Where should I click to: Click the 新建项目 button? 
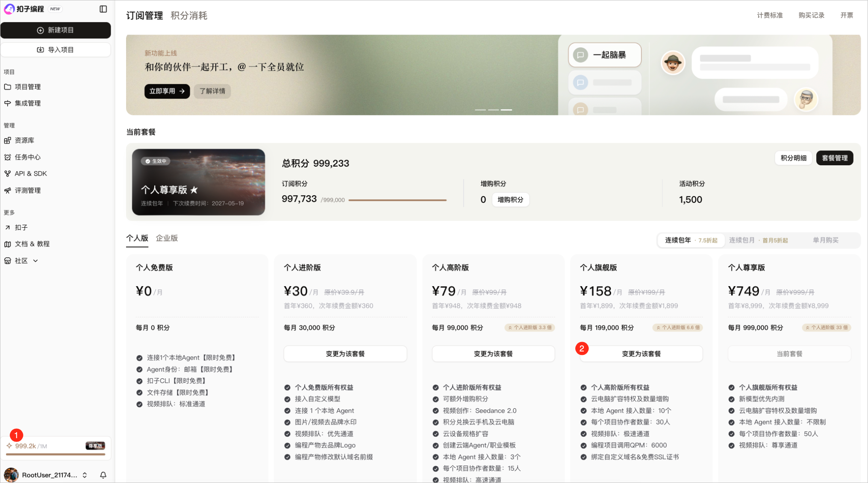tap(56, 30)
